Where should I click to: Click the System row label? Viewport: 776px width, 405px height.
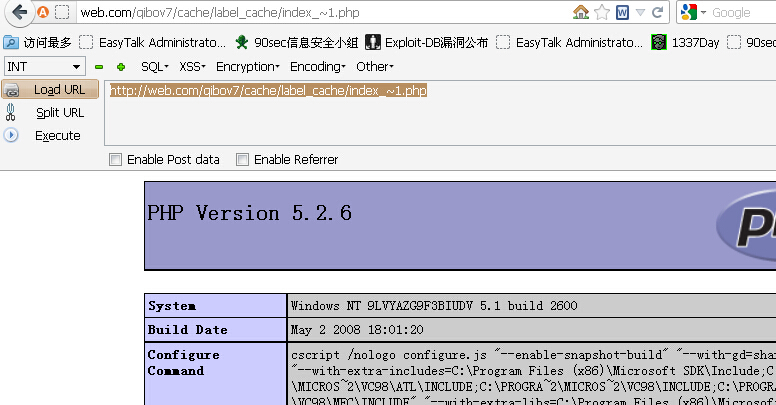pos(172,306)
